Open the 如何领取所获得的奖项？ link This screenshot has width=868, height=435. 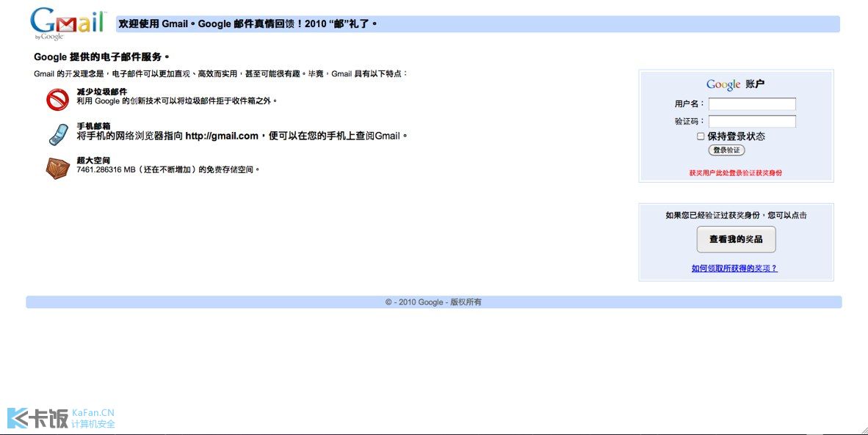734,268
